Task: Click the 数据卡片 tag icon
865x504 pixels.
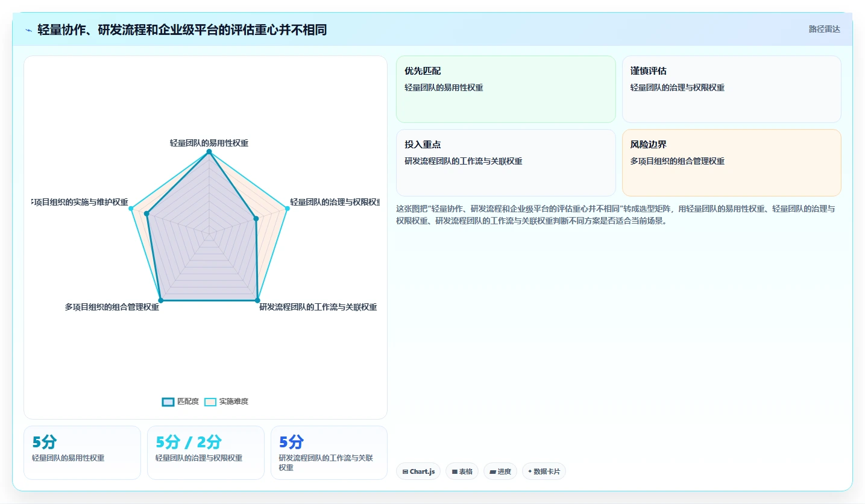Action: [530, 471]
